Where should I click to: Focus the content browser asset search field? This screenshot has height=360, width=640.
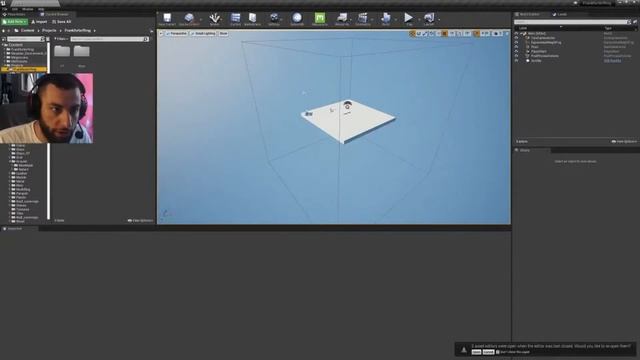[x=109, y=39]
